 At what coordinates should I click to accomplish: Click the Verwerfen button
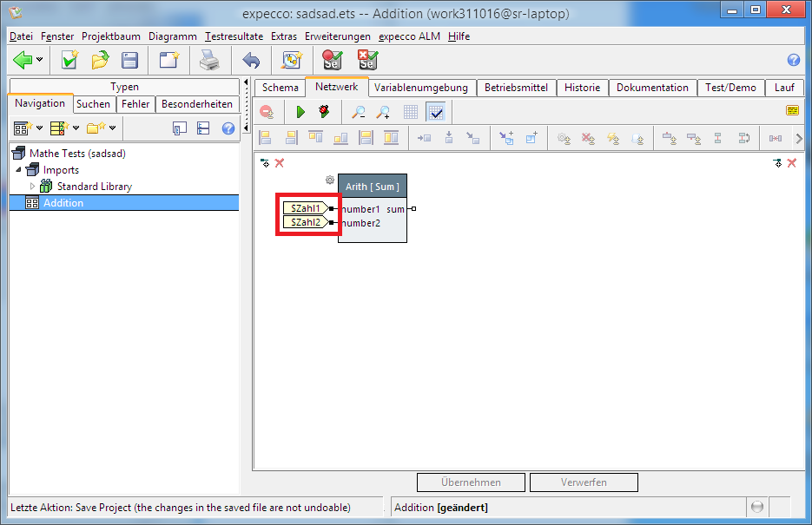coord(584,482)
